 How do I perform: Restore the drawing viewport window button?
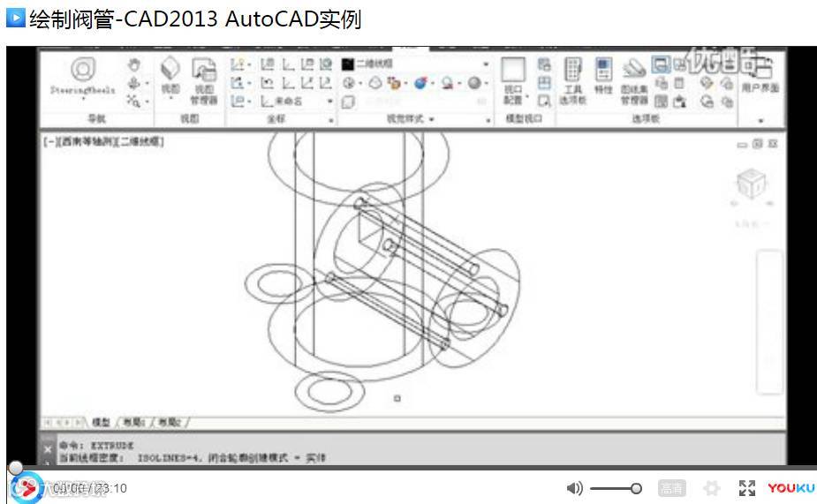tap(757, 144)
